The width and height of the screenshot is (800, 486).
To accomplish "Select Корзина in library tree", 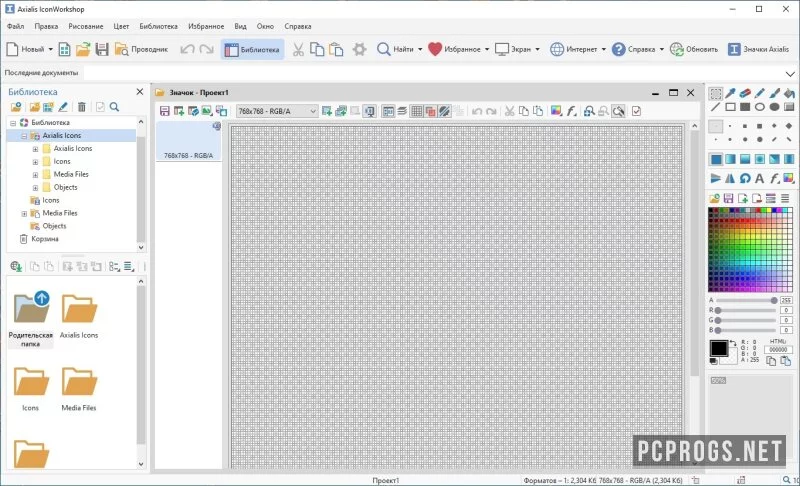I will coord(45,239).
